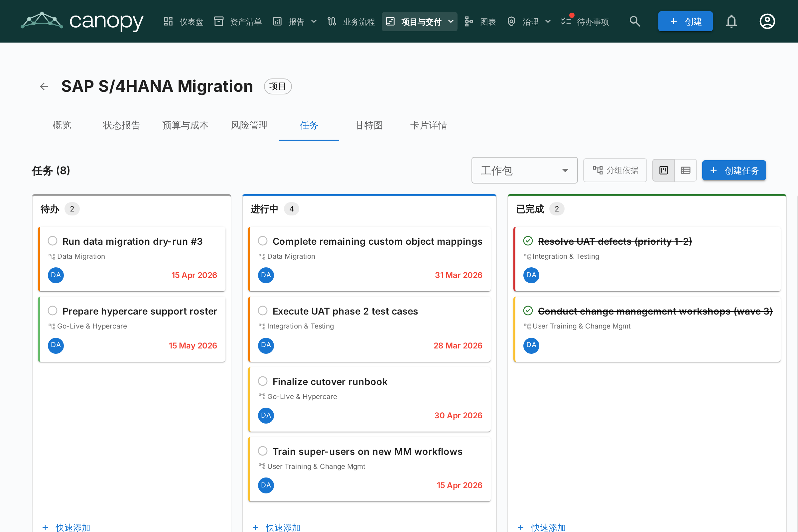Viewport: 798px width, 532px height.
Task: Open the 分组依据 grouping selector
Action: coord(615,170)
